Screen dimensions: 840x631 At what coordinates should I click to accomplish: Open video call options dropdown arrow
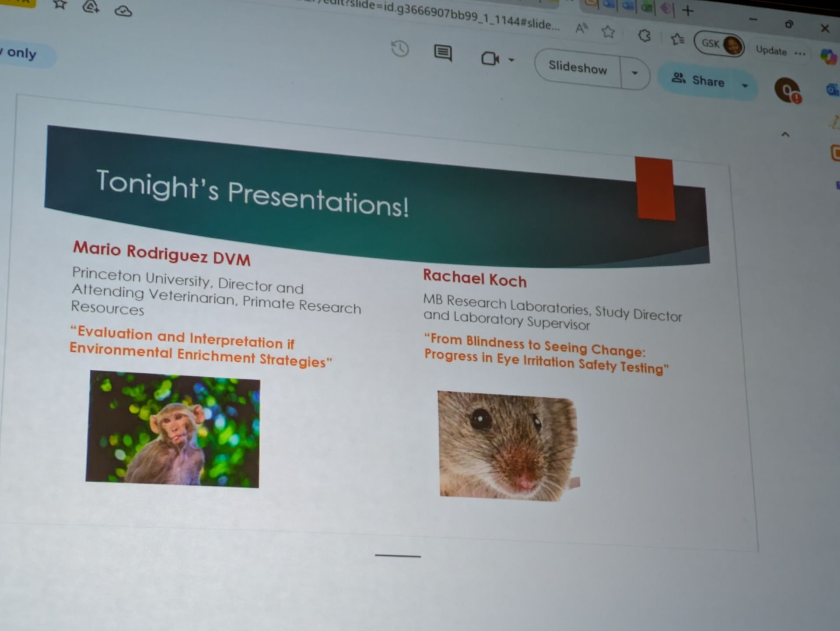point(511,60)
